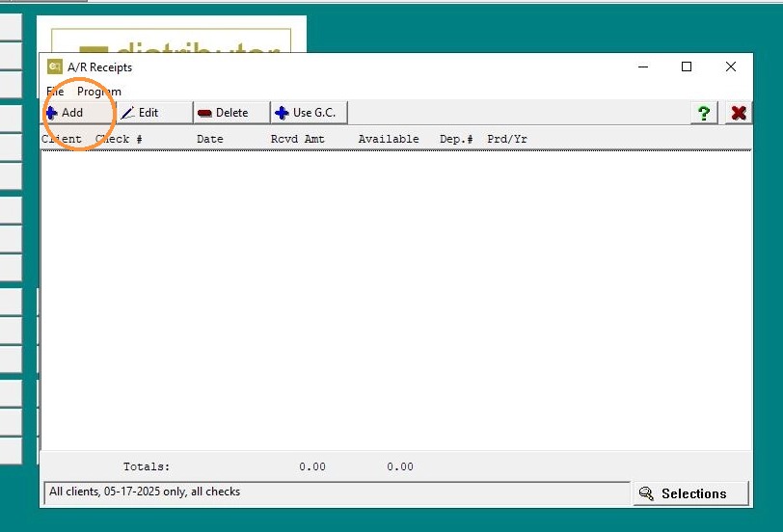Click the Totals label
Screen dimensions: 783x532
147,466
